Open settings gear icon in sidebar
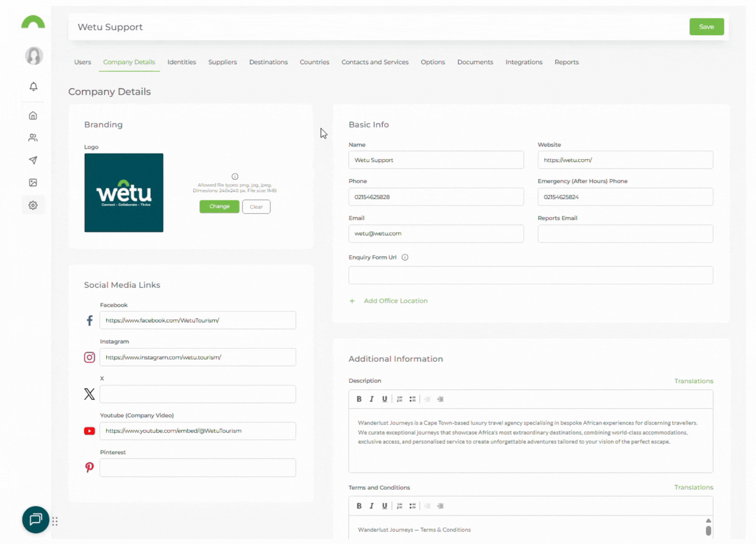Screen dimensions: 756x544 coord(33,205)
